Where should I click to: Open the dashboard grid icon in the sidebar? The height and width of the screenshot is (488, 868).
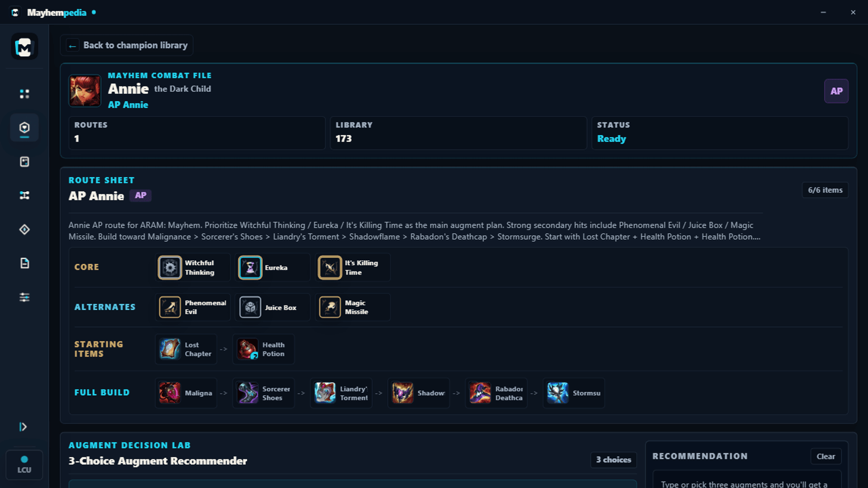(24, 94)
